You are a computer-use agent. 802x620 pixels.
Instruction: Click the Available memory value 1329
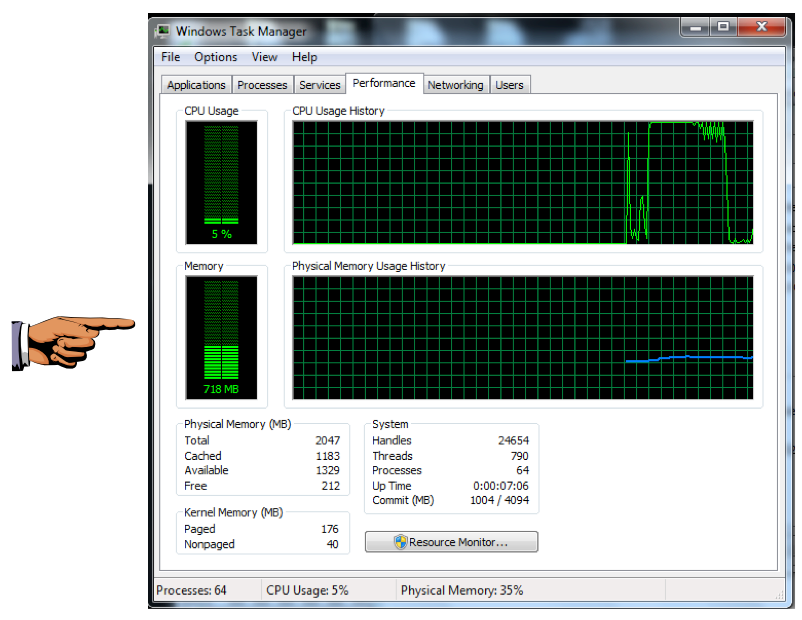(327, 470)
